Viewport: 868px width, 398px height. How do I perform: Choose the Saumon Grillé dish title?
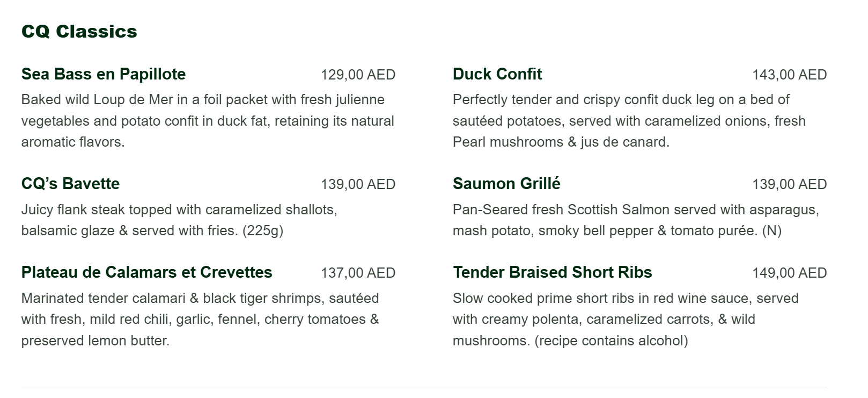coord(506,184)
